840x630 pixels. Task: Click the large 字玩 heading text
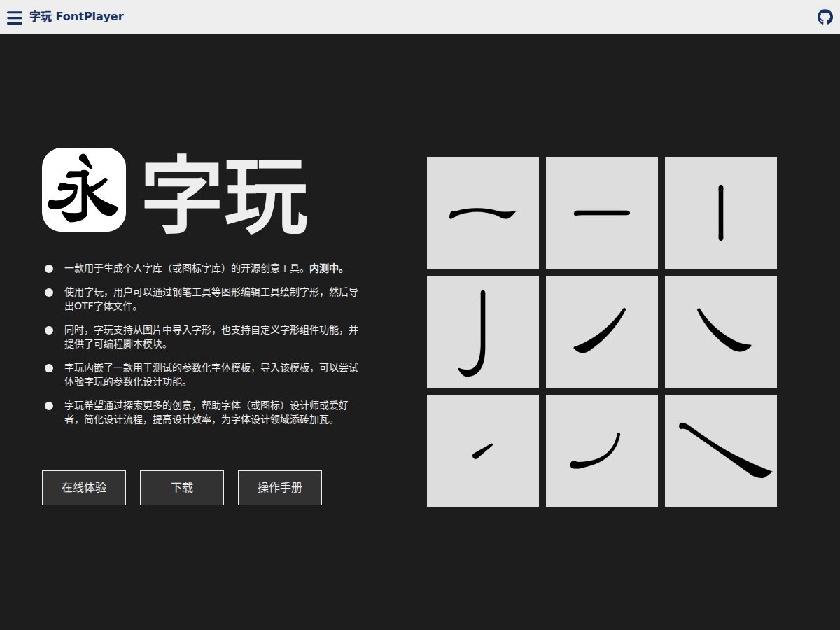225,195
